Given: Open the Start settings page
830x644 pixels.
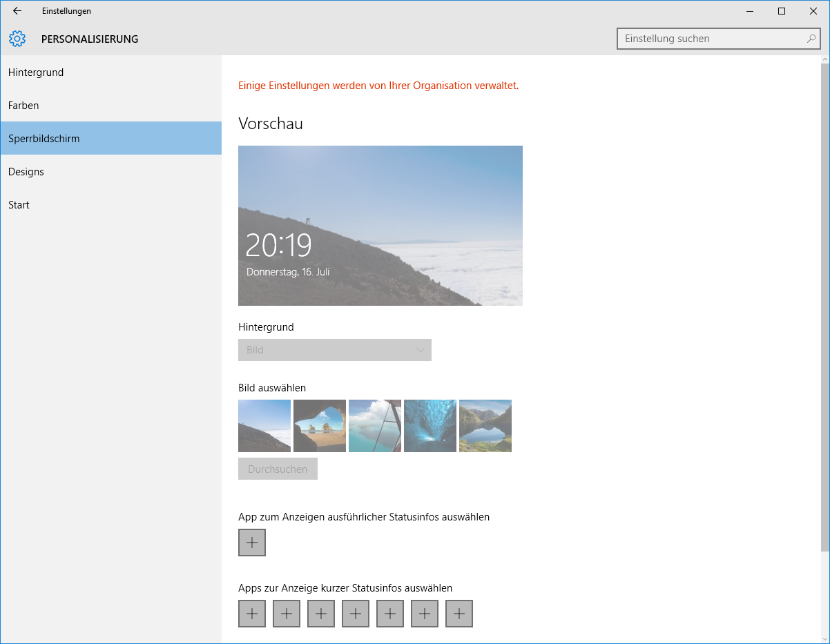Looking at the screenshot, I should pos(110,205).
